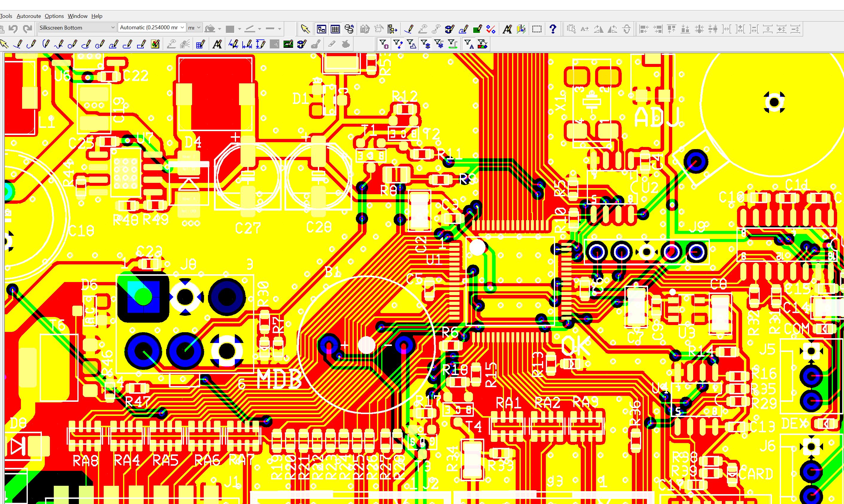Toggle the grid display button

[335, 29]
